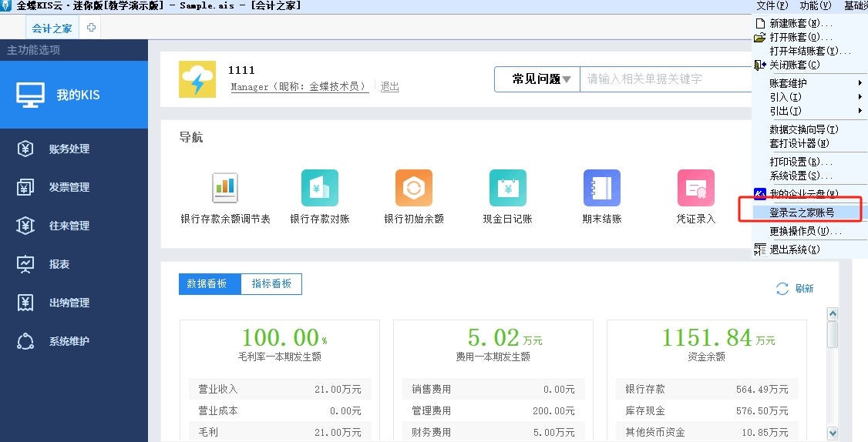Open the 银行存款余额调节表 navigation icon
The image size is (868, 442).
pyautogui.click(x=225, y=188)
